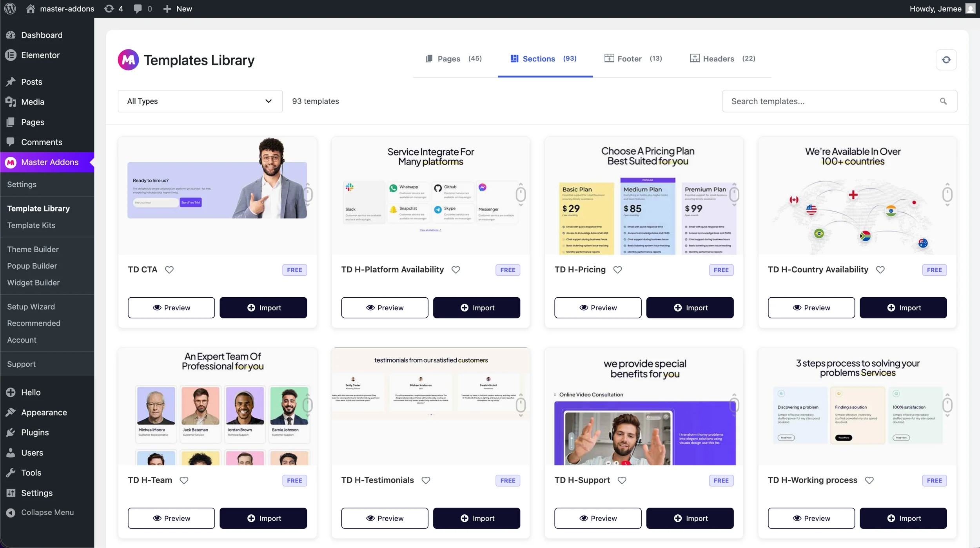Viewport: 980px width, 548px height.
Task: Open the Support link
Action: 21,364
